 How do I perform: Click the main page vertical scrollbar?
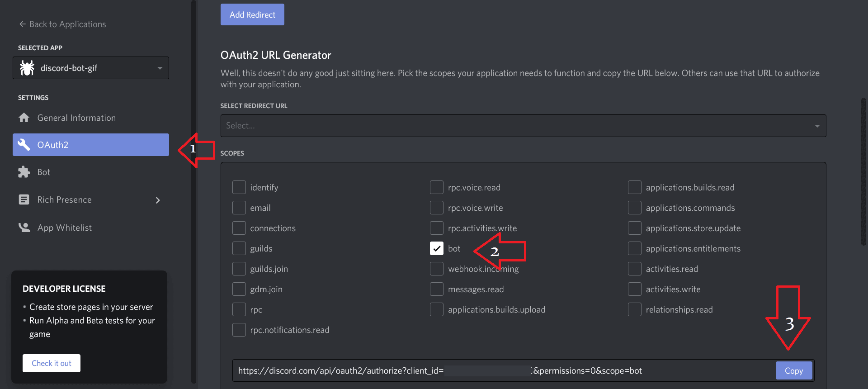pyautogui.click(x=863, y=172)
